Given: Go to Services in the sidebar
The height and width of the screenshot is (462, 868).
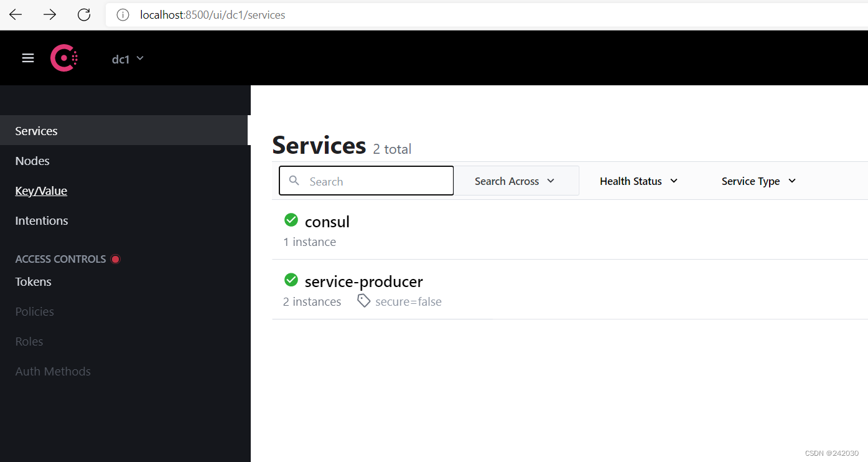Looking at the screenshot, I should [124, 131].
